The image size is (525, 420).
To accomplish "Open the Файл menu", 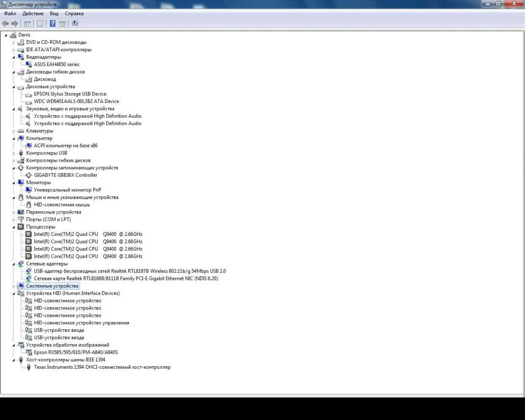I will tap(10, 14).
